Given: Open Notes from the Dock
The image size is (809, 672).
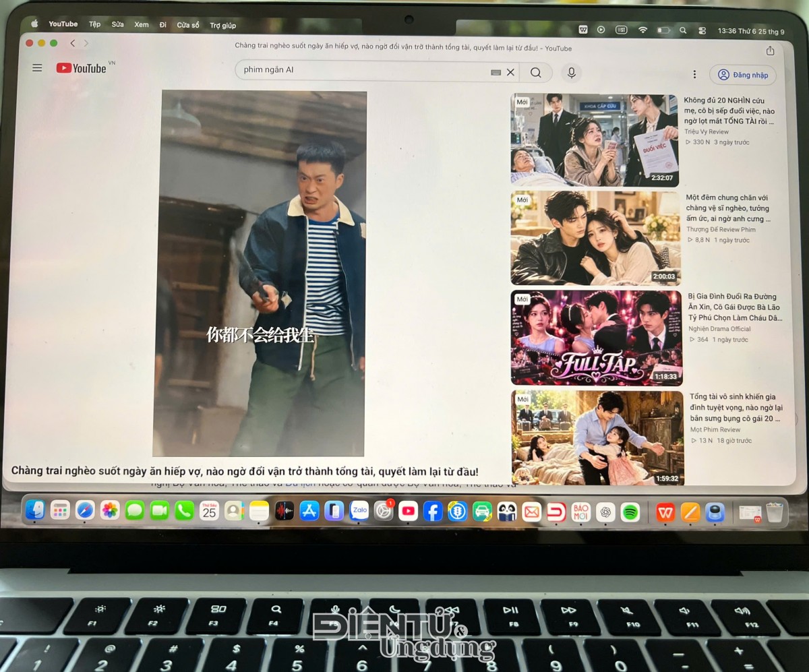Looking at the screenshot, I should [x=259, y=511].
